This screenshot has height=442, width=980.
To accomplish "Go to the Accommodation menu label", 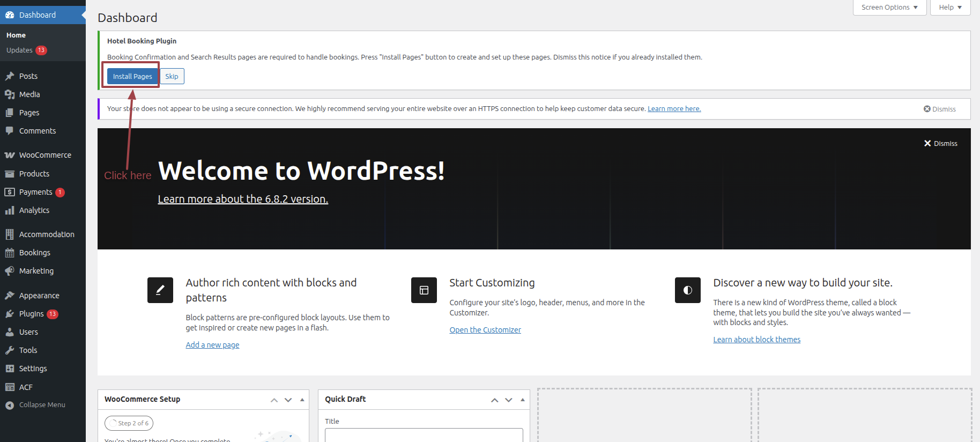I will tap(47, 234).
